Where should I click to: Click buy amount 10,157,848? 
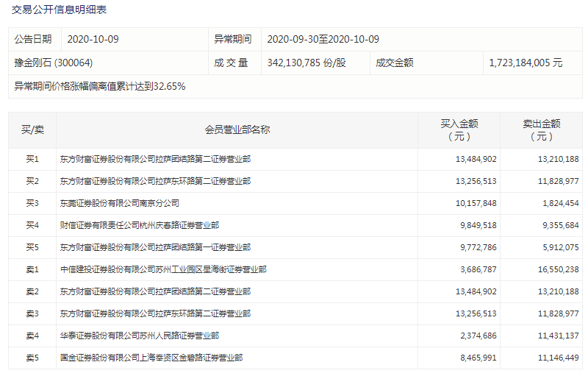(476, 203)
